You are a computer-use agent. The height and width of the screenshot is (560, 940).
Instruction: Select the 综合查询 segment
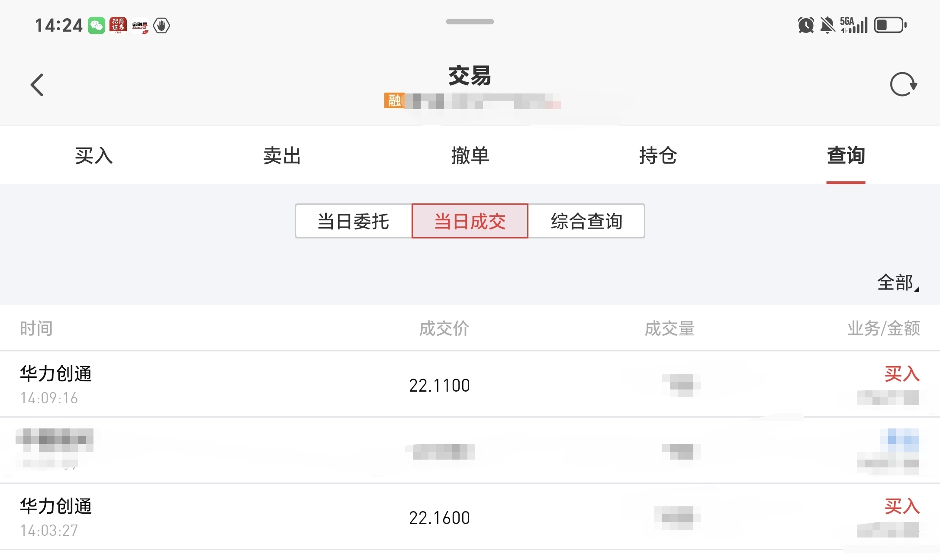point(586,221)
